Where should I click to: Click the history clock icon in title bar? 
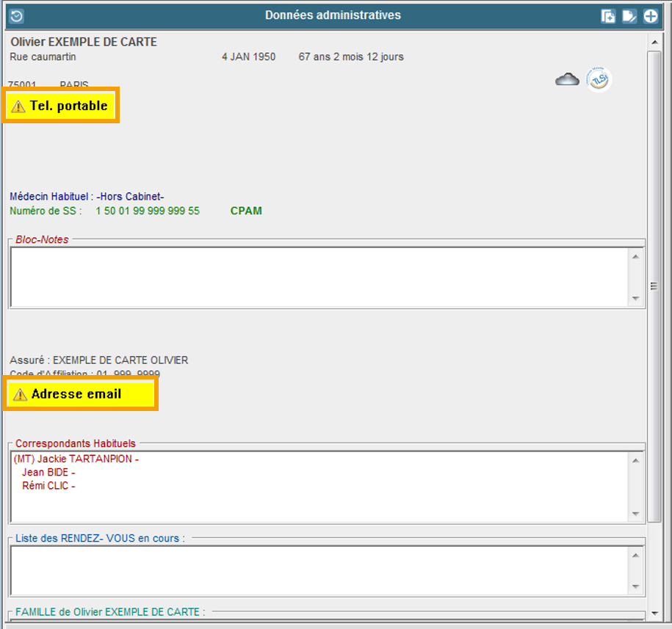pyautogui.click(x=16, y=15)
